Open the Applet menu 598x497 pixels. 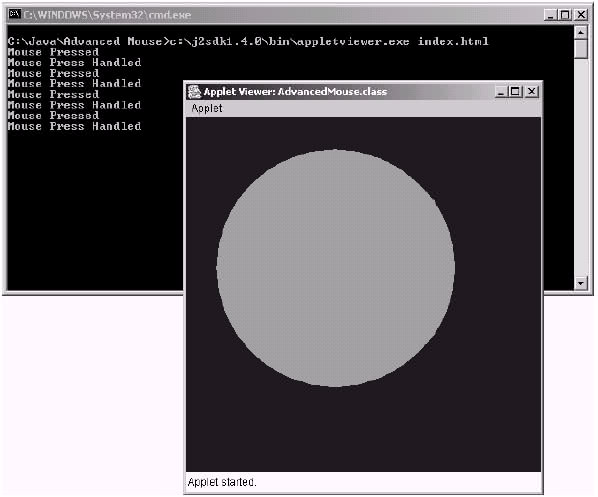click(207, 109)
